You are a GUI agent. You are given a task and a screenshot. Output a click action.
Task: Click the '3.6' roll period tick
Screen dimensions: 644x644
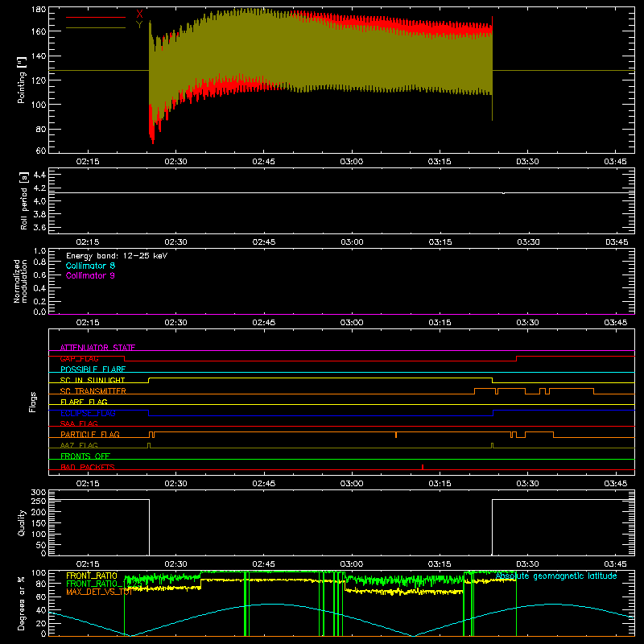pyautogui.click(x=39, y=228)
